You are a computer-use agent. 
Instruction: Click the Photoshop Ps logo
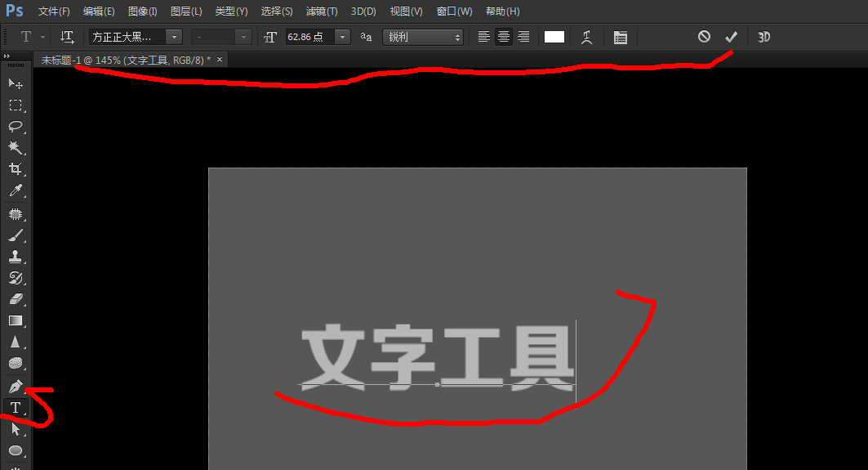click(15, 11)
